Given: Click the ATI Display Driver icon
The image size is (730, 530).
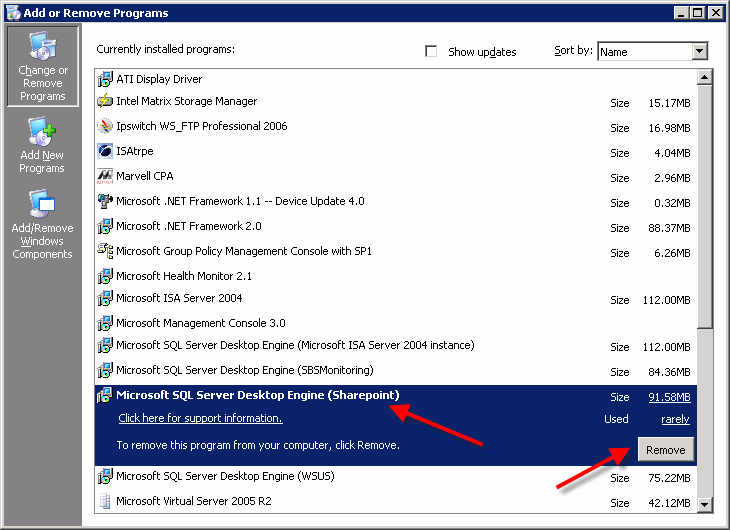Looking at the screenshot, I should click(x=105, y=79).
